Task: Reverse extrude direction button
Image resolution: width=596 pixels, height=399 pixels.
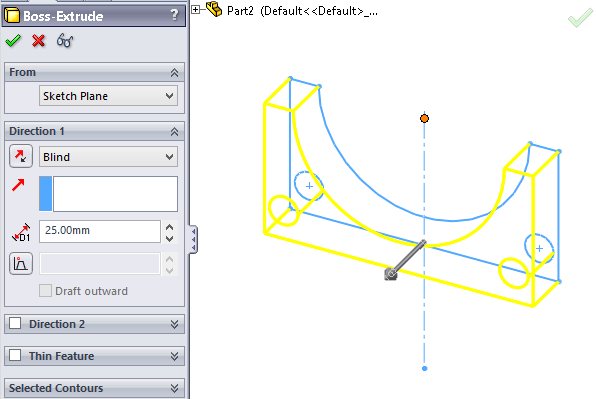Action: pyautogui.click(x=21, y=156)
